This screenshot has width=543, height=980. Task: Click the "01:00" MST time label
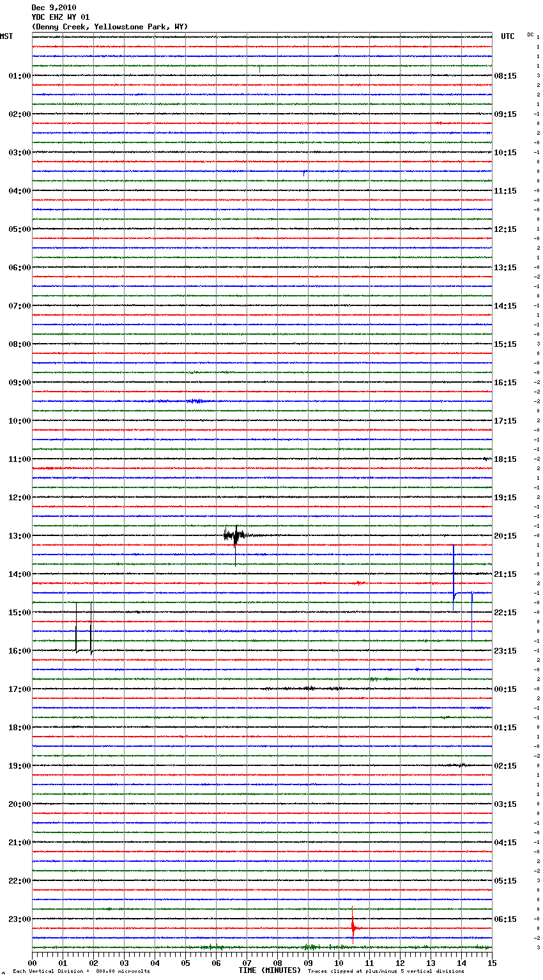20,76
